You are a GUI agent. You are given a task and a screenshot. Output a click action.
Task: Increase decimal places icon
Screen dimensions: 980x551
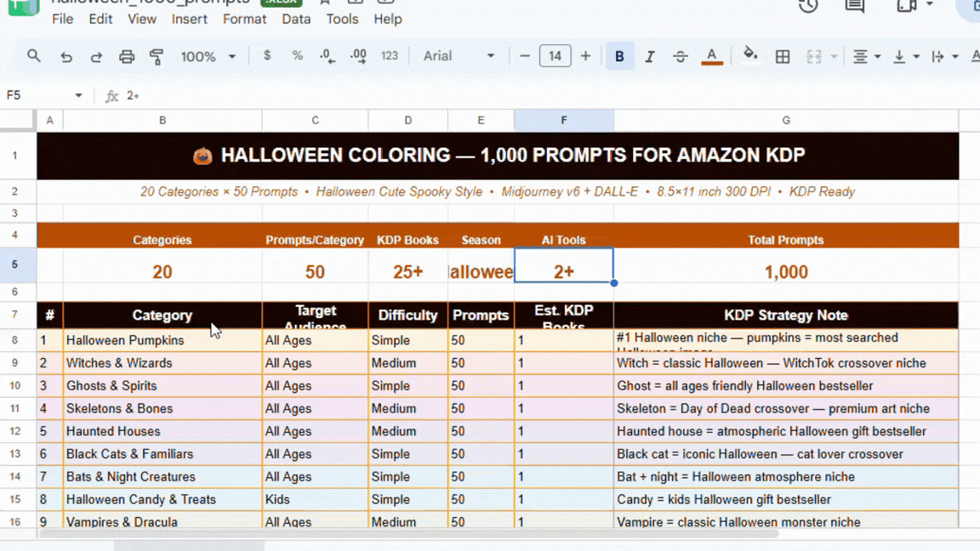pyautogui.click(x=359, y=56)
